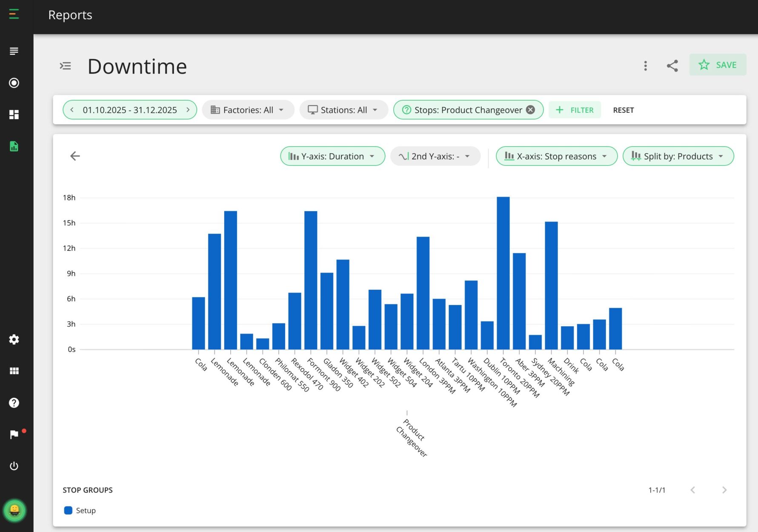Expand the Factories: All filter dropdown

tap(248, 109)
